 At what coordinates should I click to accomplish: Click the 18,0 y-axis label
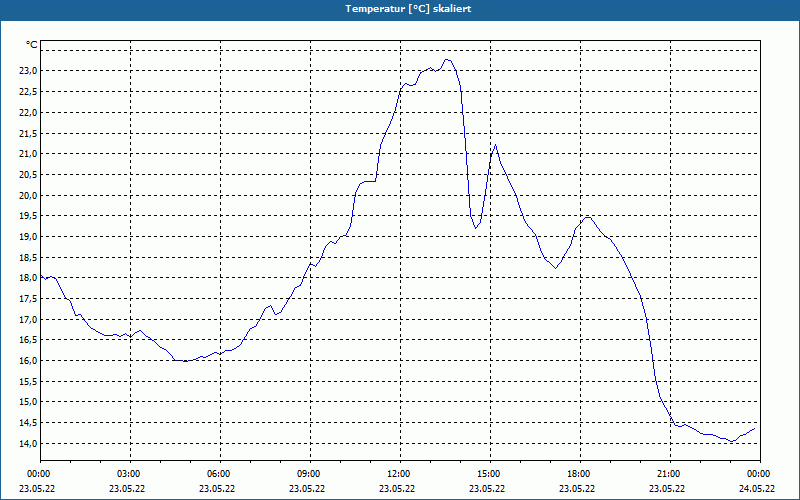point(28,278)
